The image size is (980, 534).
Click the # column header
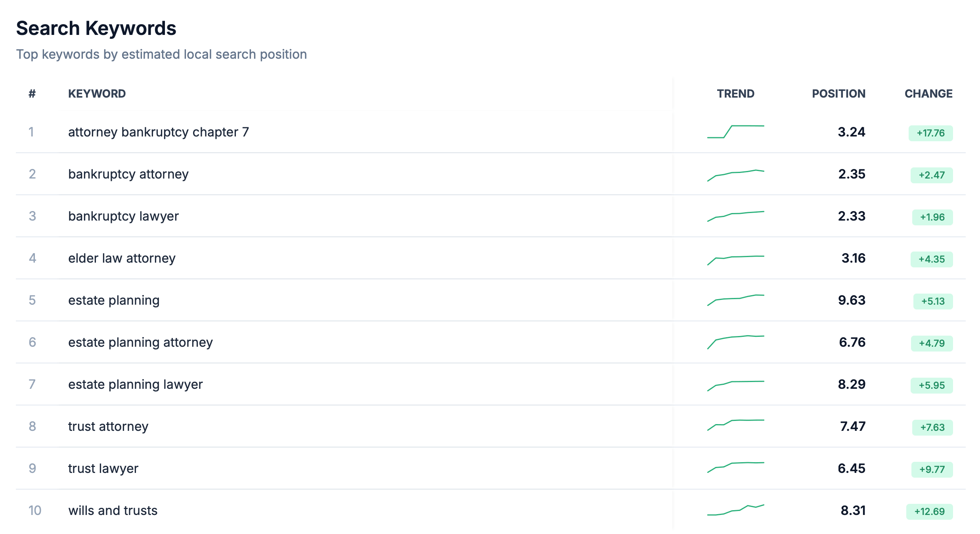(x=32, y=94)
